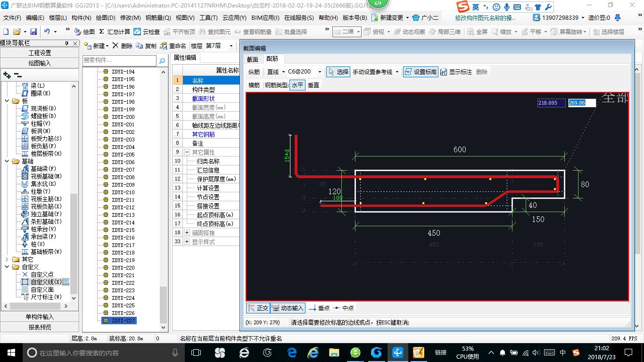Activate 选择 pointer tool in section editor
The height and width of the screenshot is (362, 644).
point(338,72)
